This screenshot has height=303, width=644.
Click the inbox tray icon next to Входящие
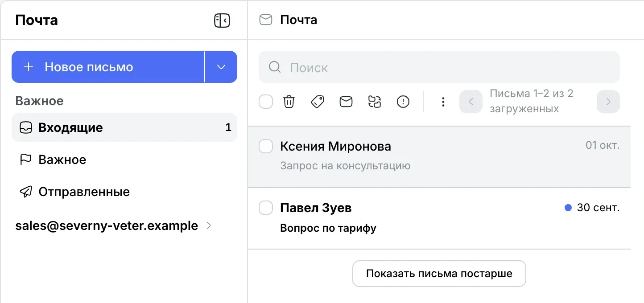(26, 128)
